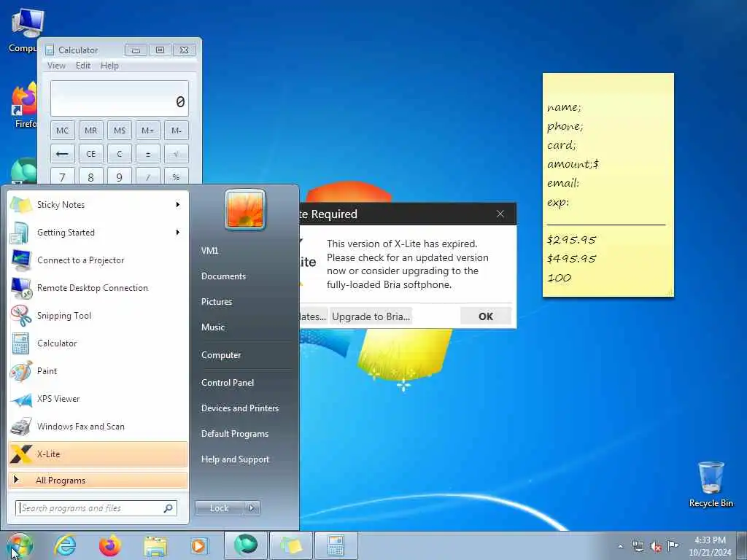Launch Paint from Start menu

[98, 371]
